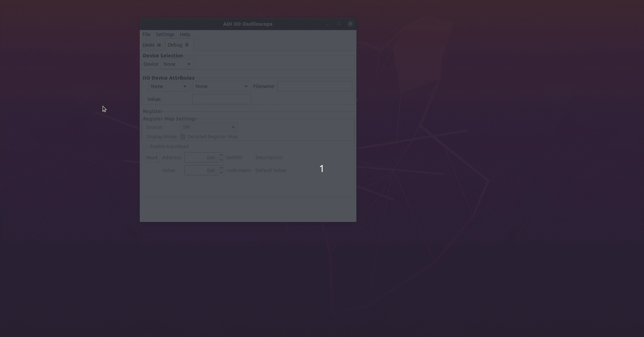The width and height of the screenshot is (644, 337).
Task: Open the File menu
Action: coord(146,34)
